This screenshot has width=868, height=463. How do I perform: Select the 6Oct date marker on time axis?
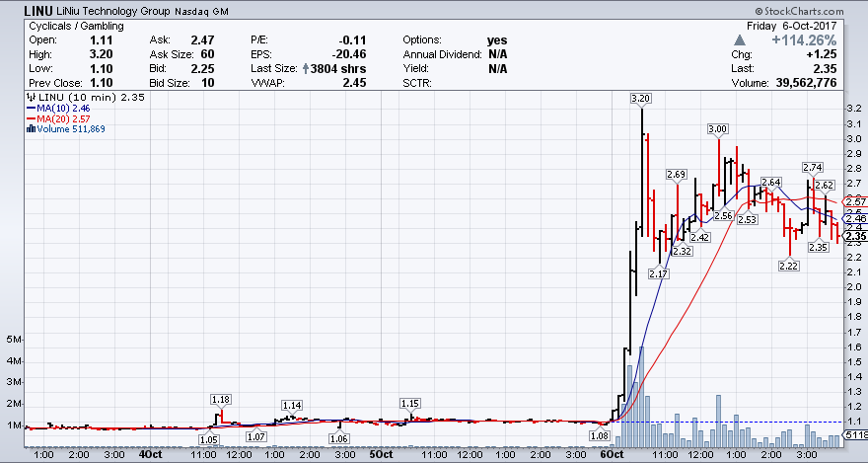[612, 455]
